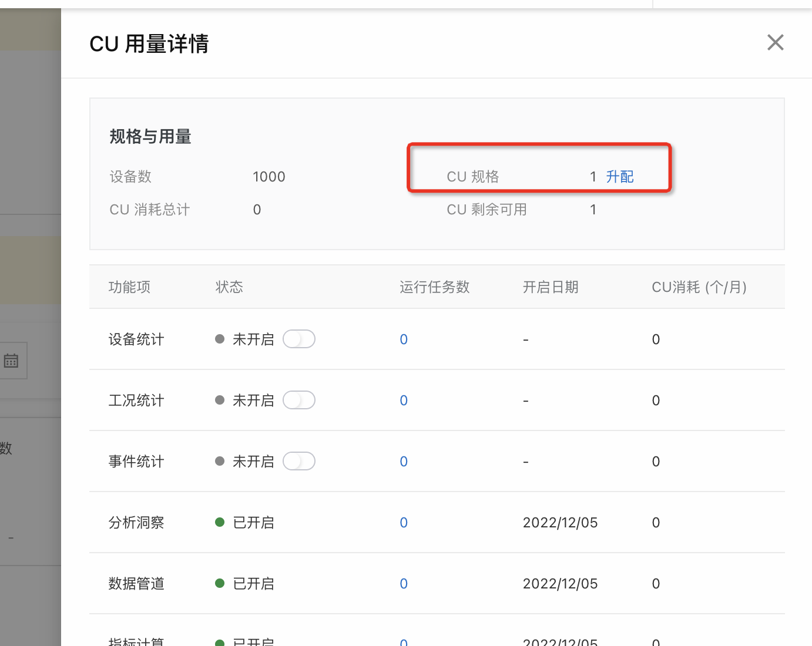The width and height of the screenshot is (812, 646).
Task: Click the 开启日期 column header
Action: click(x=551, y=287)
